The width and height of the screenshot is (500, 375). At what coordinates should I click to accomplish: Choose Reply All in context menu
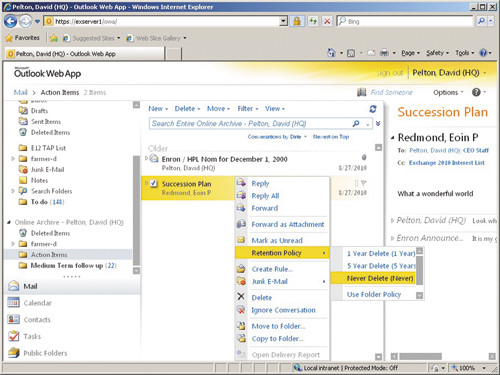tap(265, 196)
